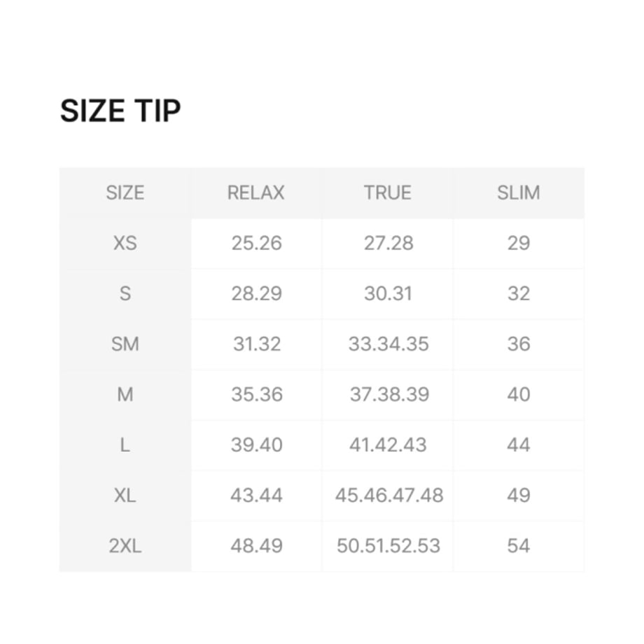Click the 25.26 relax value cell
This screenshot has height=644, width=644.
tap(256, 243)
